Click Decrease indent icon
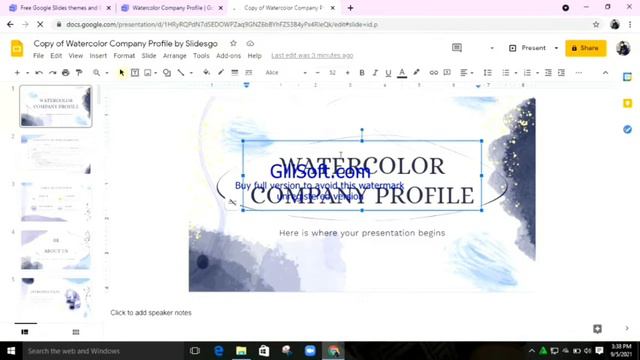 (548, 73)
